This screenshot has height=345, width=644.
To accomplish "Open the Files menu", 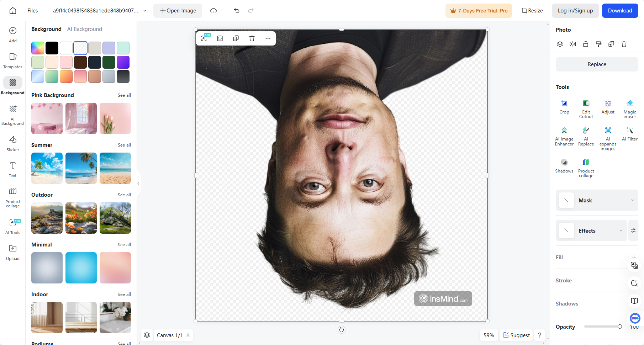I will tap(32, 11).
